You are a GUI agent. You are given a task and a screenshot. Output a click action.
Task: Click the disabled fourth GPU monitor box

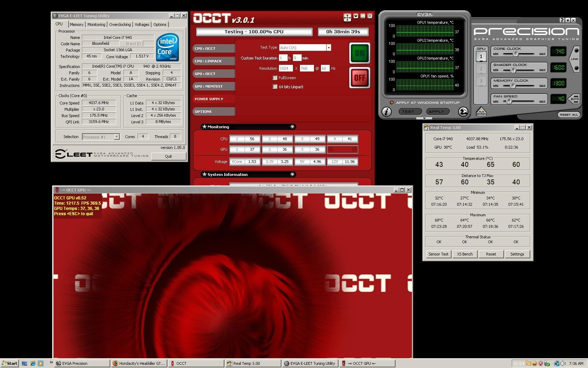[x=342, y=149]
